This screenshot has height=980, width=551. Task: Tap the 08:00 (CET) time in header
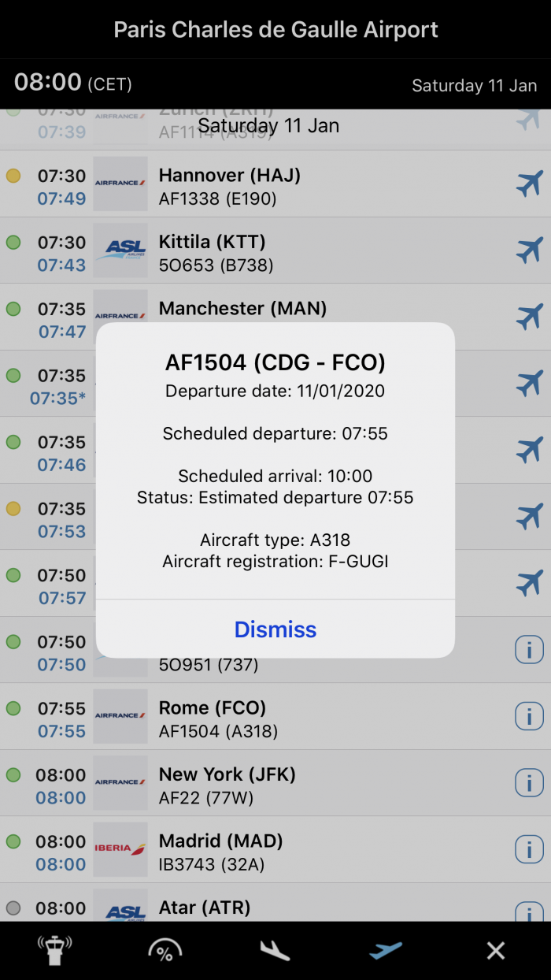(x=73, y=82)
